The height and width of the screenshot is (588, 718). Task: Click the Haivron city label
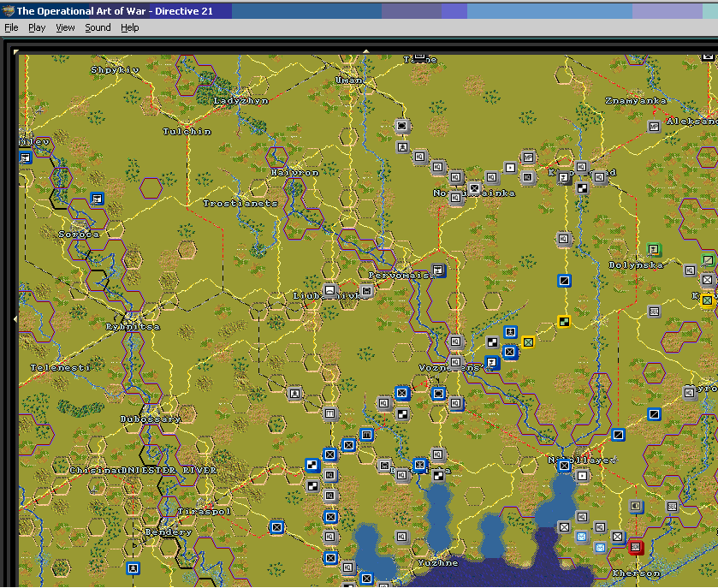(294, 173)
